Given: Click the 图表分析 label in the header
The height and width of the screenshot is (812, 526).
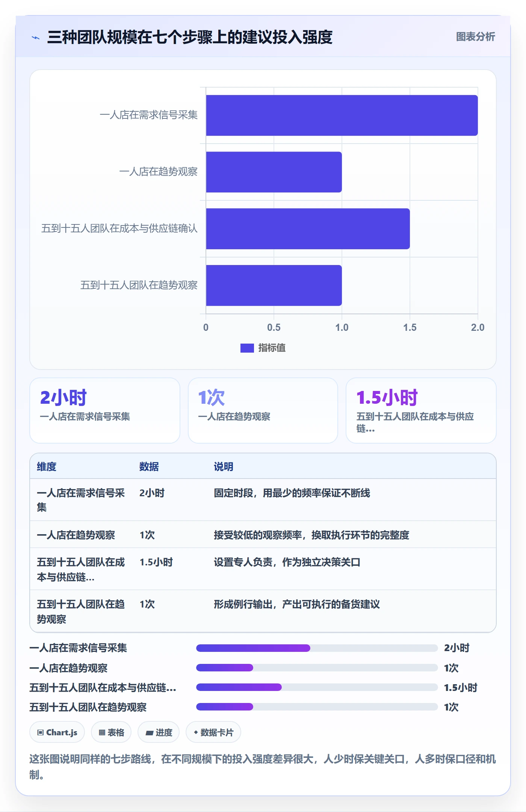Looking at the screenshot, I should (x=475, y=37).
